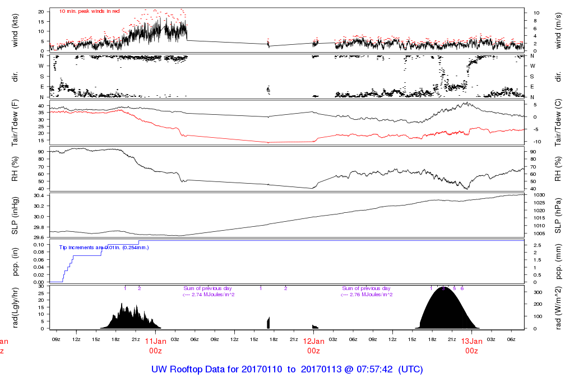Click the "Tair/Tdew (F)" axis label
The image size is (574, 392).
pyautogui.click(x=15, y=123)
